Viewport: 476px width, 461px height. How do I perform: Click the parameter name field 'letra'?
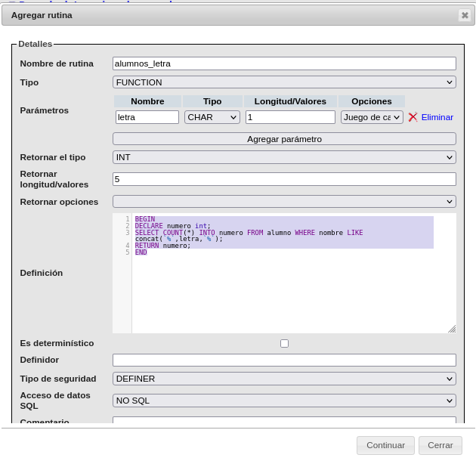coord(147,117)
